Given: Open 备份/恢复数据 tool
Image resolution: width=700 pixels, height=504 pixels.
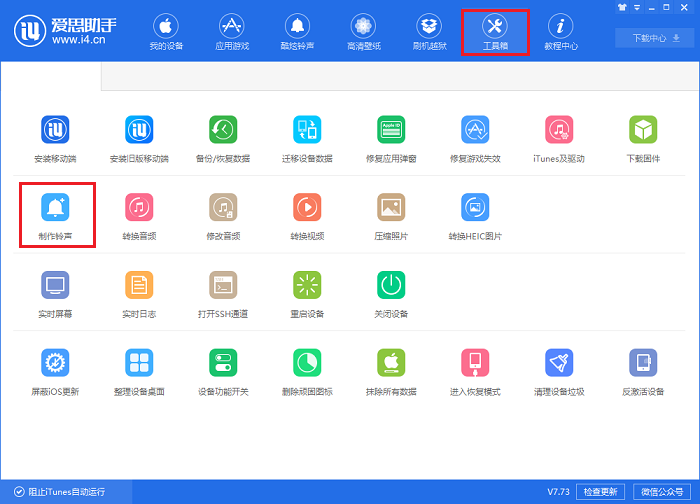Looking at the screenshot, I should coord(223,139).
